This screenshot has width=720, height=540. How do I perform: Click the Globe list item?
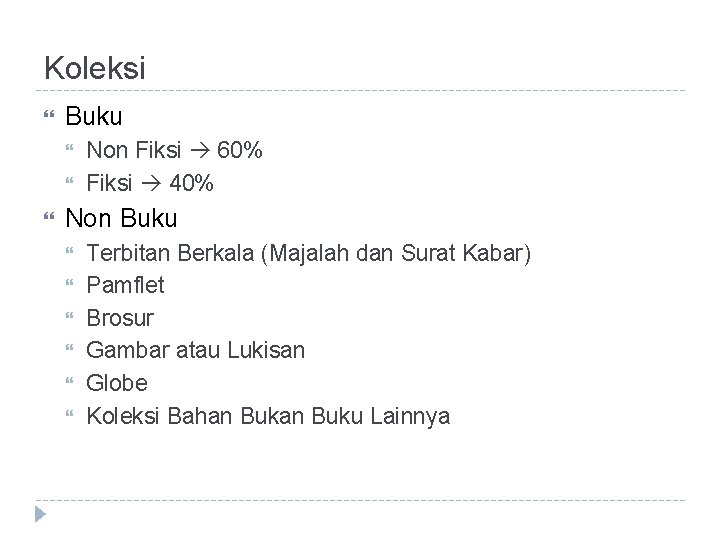117,383
